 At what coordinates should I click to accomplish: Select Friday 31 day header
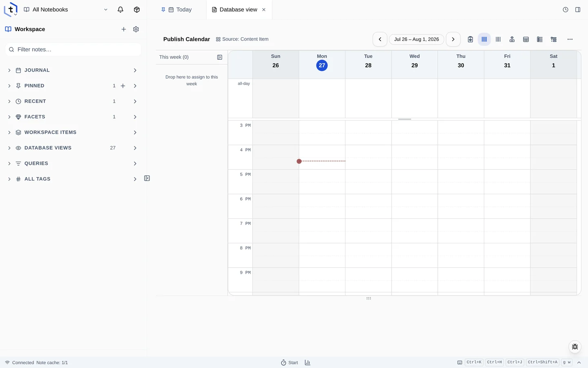pos(507,65)
